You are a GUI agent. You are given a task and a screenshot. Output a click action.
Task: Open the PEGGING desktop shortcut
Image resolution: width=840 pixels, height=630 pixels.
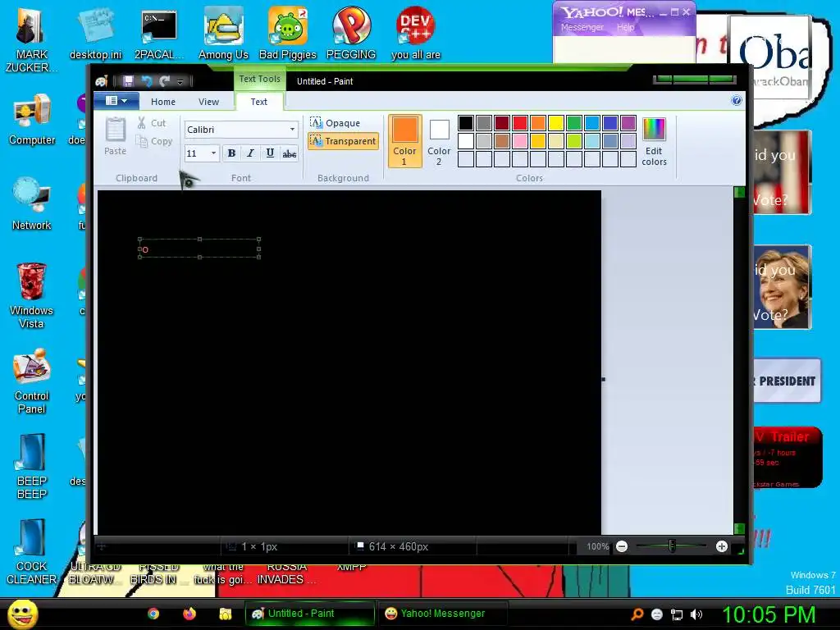point(351,33)
